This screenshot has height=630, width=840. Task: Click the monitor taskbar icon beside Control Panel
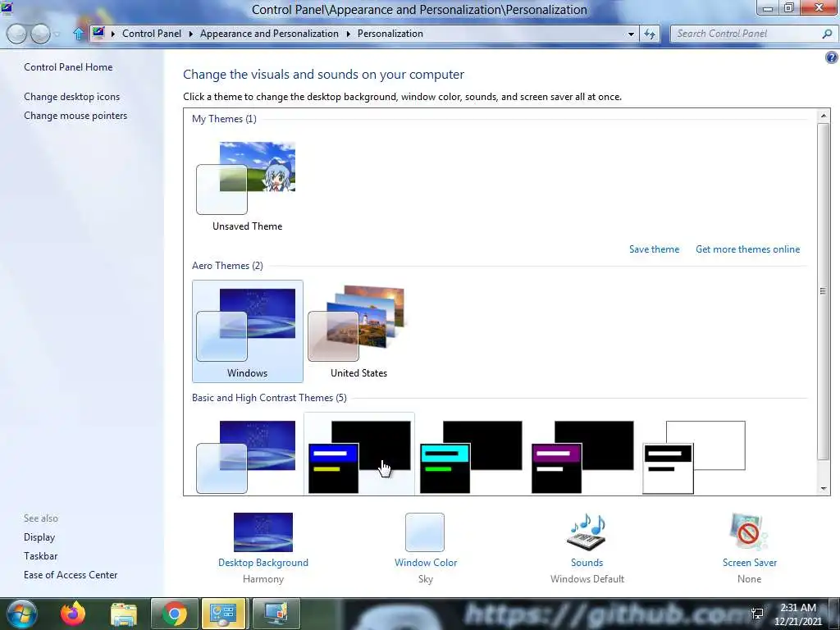point(276,614)
